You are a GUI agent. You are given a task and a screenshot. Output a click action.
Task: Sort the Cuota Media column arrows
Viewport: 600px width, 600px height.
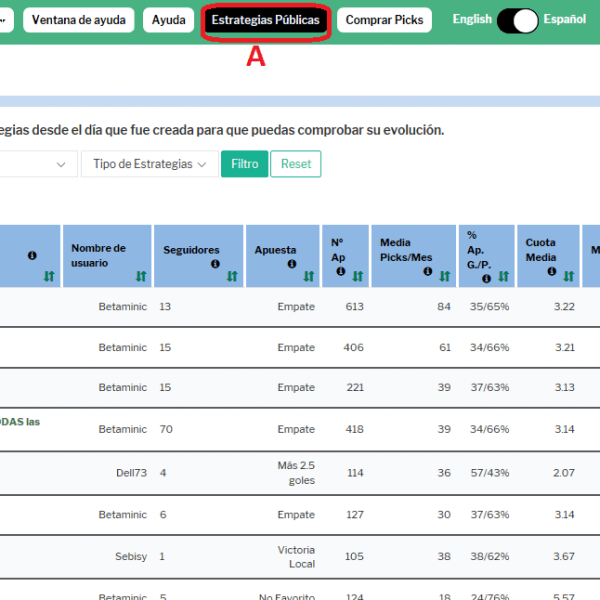tap(569, 276)
